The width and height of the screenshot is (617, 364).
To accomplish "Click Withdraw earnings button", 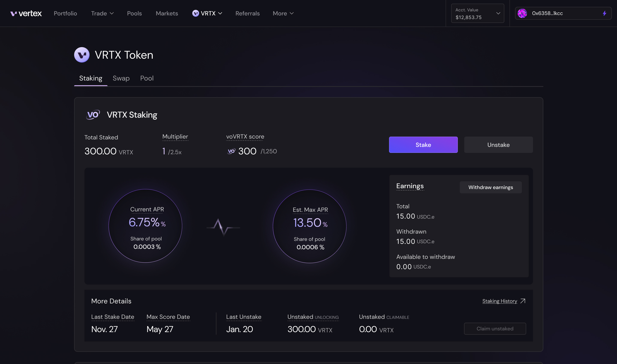I will pyautogui.click(x=490, y=187).
